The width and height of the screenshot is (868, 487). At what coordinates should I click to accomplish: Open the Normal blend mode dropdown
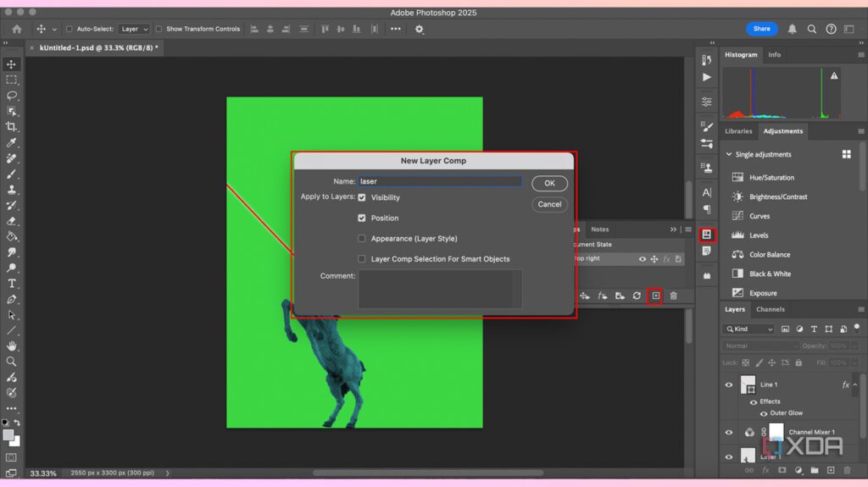tap(761, 346)
